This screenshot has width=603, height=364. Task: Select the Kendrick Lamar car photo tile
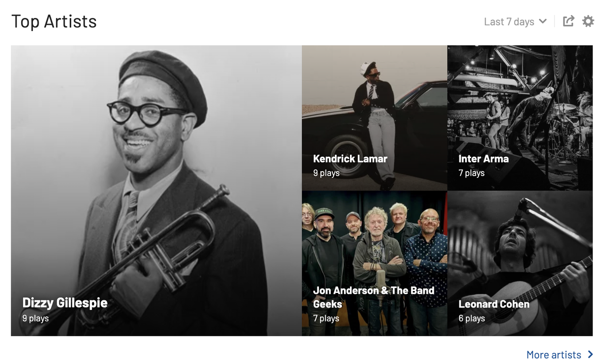pos(375,118)
